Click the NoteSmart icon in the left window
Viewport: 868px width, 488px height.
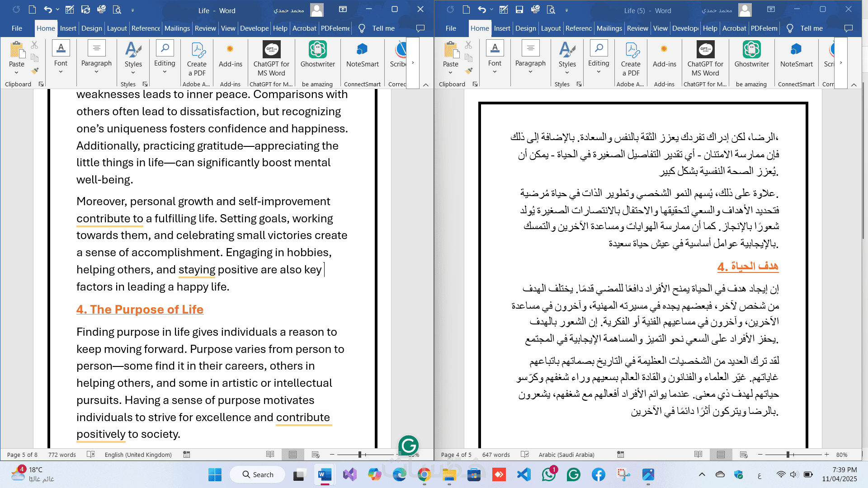point(362,50)
